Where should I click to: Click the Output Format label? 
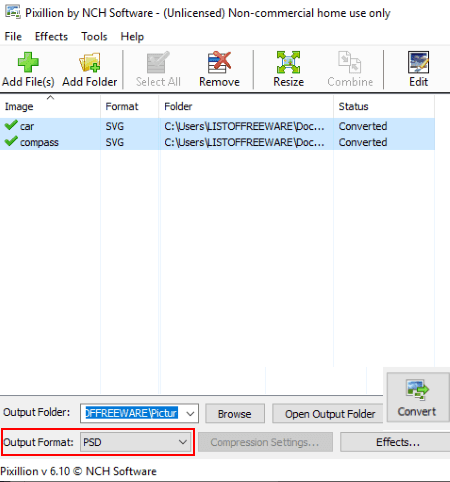(38, 442)
